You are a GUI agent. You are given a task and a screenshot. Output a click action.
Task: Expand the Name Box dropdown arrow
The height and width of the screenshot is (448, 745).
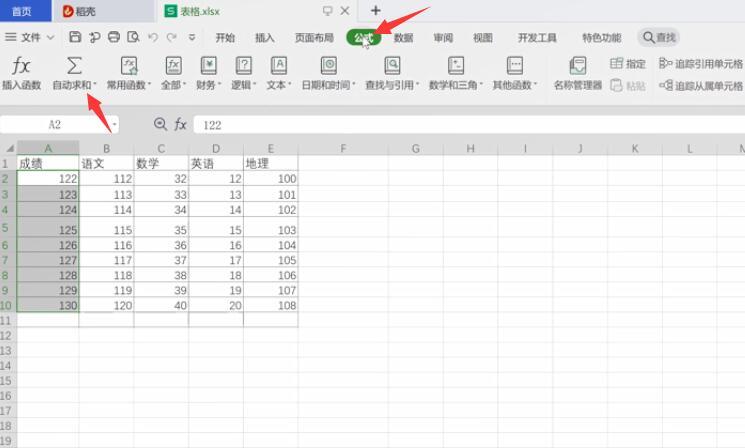pyautogui.click(x=115, y=124)
